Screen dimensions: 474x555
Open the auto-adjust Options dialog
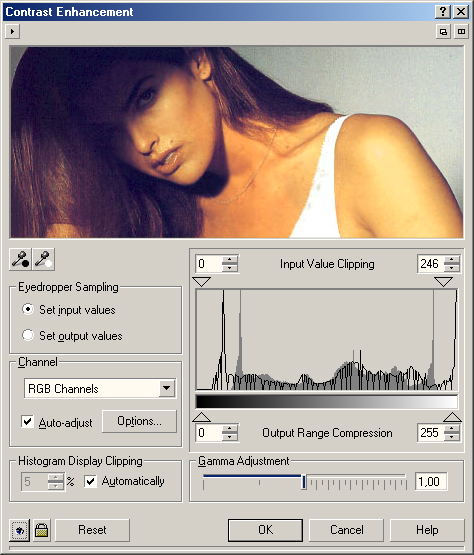click(139, 421)
